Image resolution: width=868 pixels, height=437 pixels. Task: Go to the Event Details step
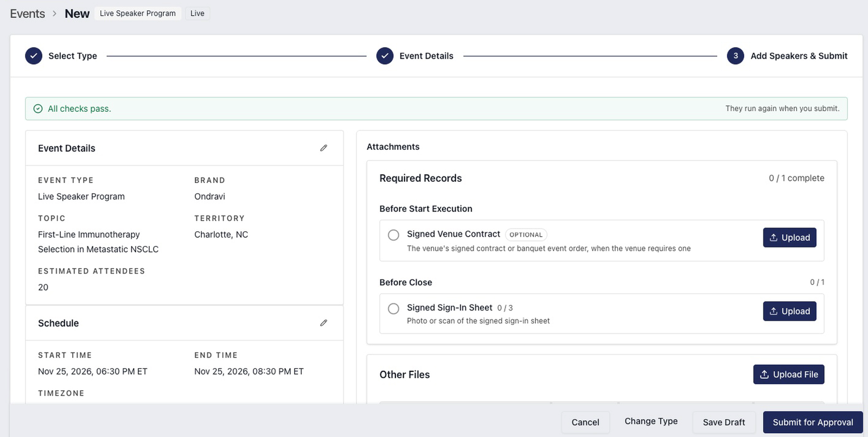pos(426,55)
